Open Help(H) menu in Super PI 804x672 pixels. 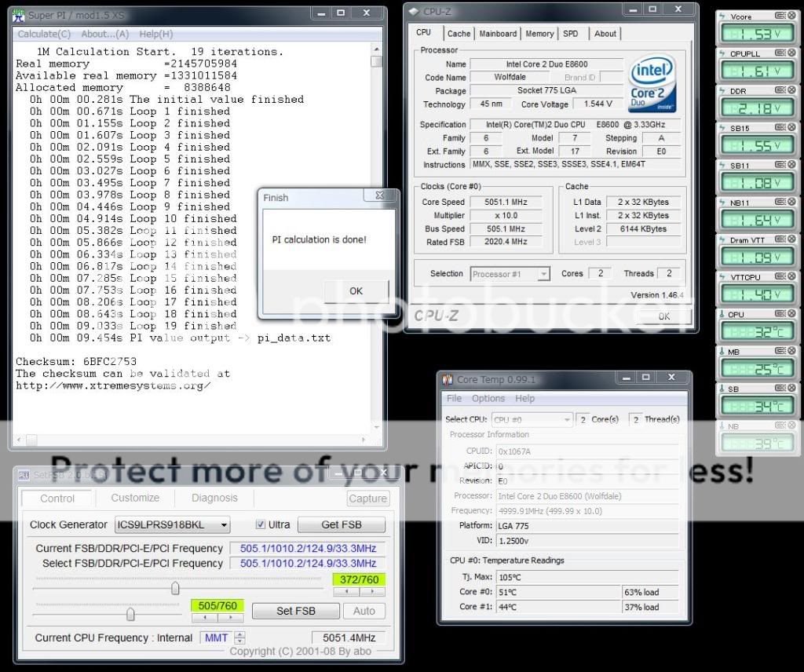tap(156, 34)
